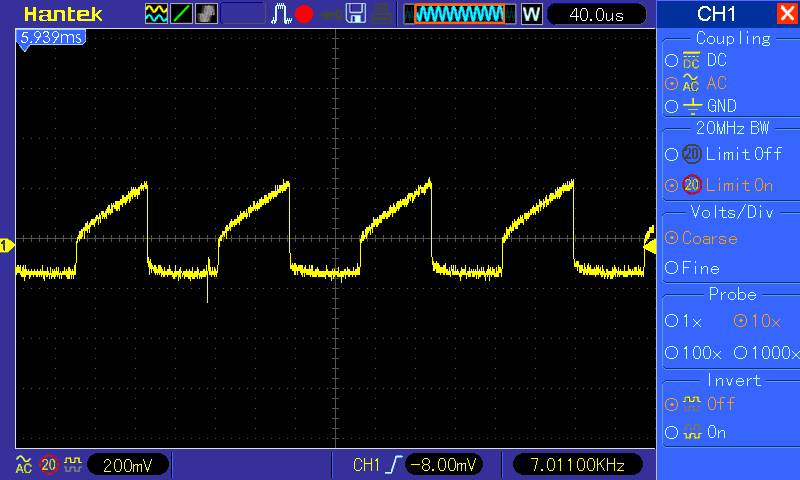The image size is (800, 480).
Task: Click the pulse trigger icon
Action: [281, 14]
